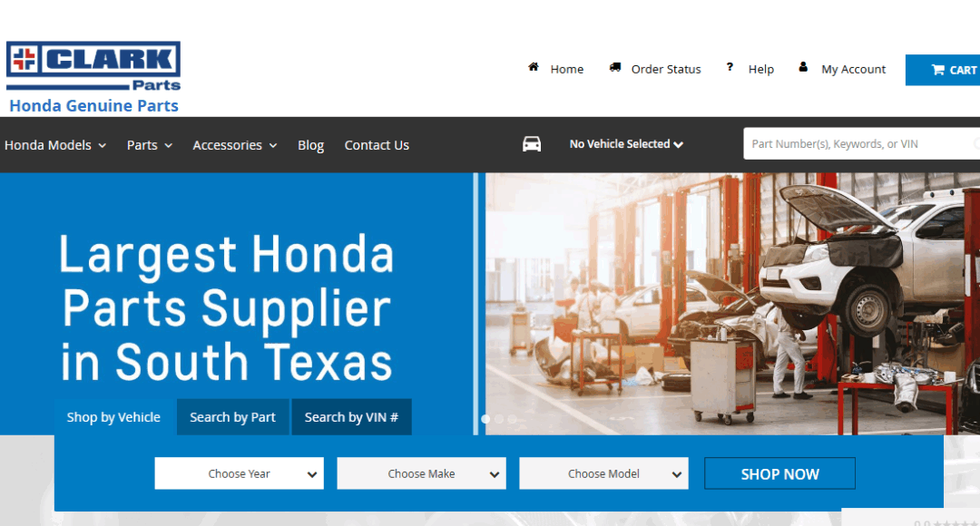Click the My Account person icon
Screen dimensions: 980x526
point(803,67)
